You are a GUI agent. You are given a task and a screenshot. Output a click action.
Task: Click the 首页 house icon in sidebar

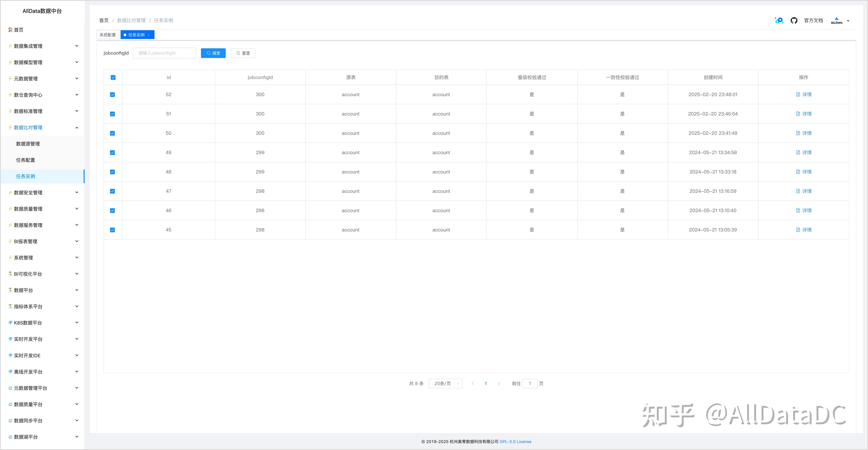pos(10,30)
